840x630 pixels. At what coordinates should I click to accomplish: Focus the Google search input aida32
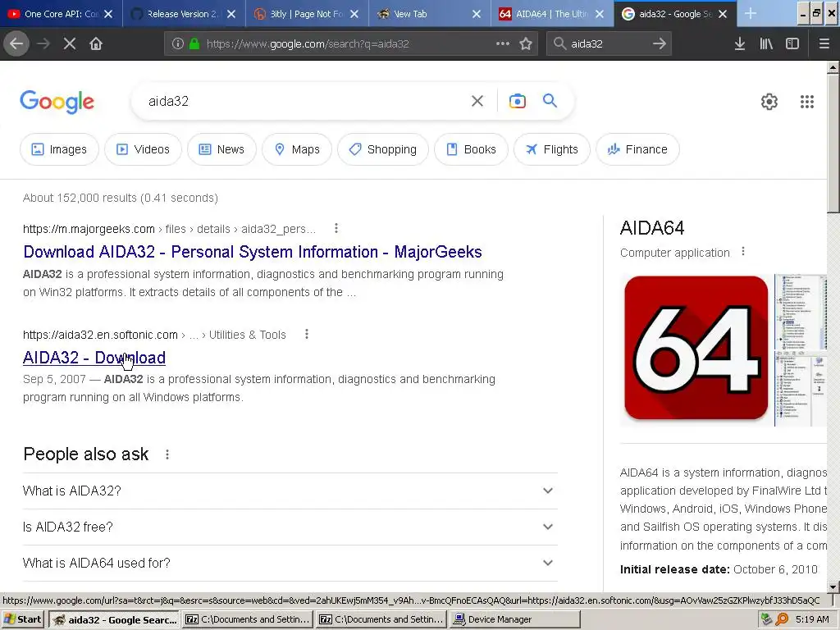point(305,101)
